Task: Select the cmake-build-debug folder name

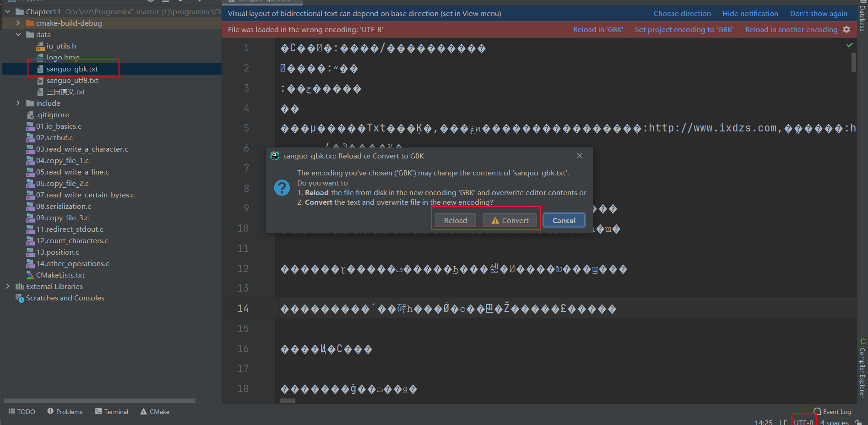Action: [69, 23]
